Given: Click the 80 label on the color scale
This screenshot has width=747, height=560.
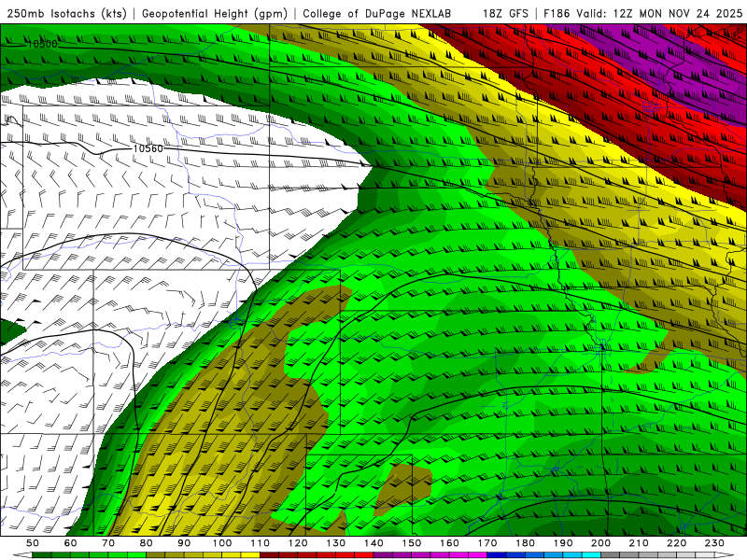Looking at the screenshot, I should (147, 543).
